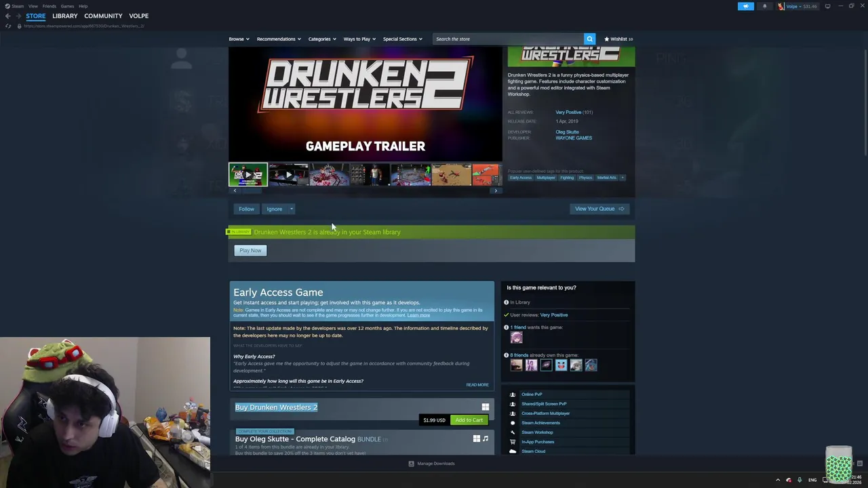Click the Search the store field

pyautogui.click(x=507, y=39)
